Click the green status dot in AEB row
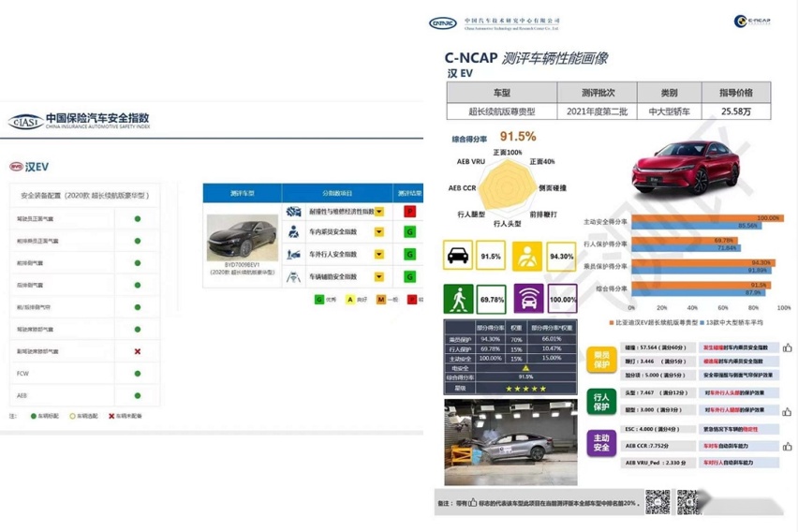This screenshot has width=798, height=532. click(138, 395)
